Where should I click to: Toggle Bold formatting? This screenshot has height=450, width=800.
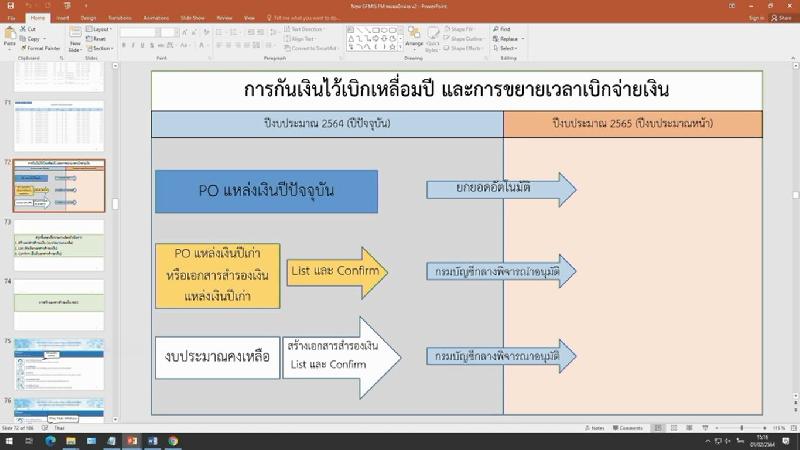[125, 45]
